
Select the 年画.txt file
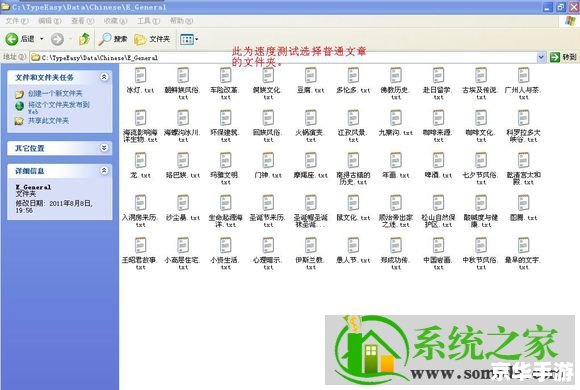tap(396, 165)
